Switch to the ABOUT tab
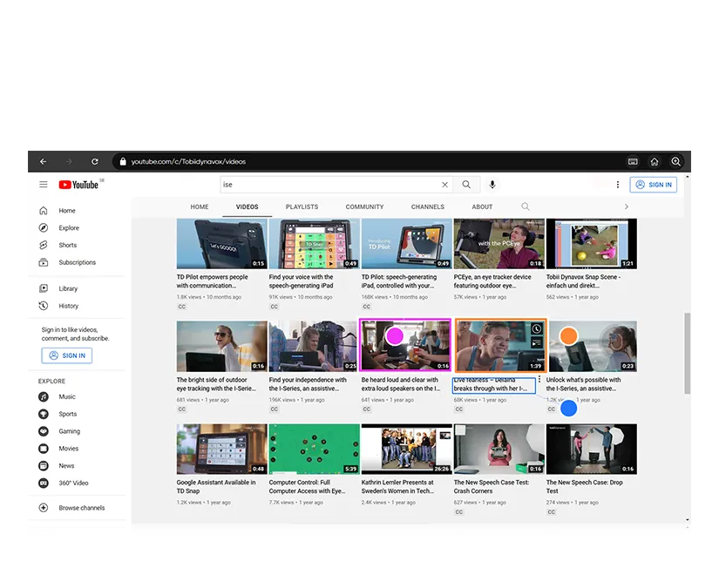Screen dimensions: 719x588 (x=483, y=206)
